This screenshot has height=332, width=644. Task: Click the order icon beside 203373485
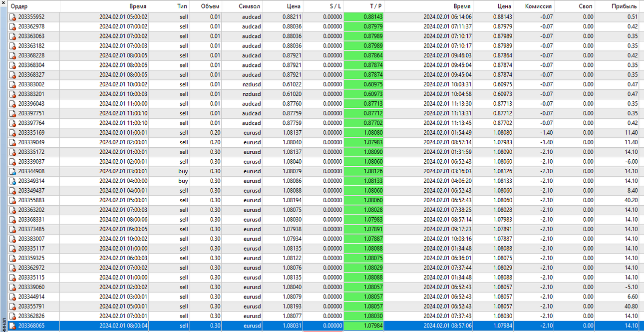pos(13,229)
